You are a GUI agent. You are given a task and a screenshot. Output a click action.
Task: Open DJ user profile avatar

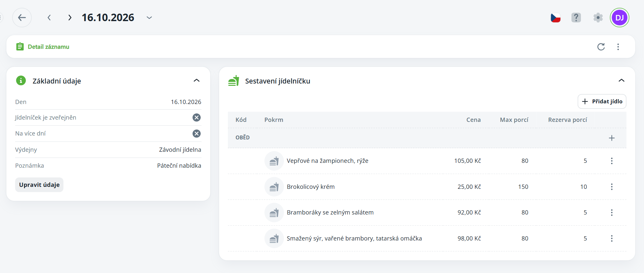point(620,18)
